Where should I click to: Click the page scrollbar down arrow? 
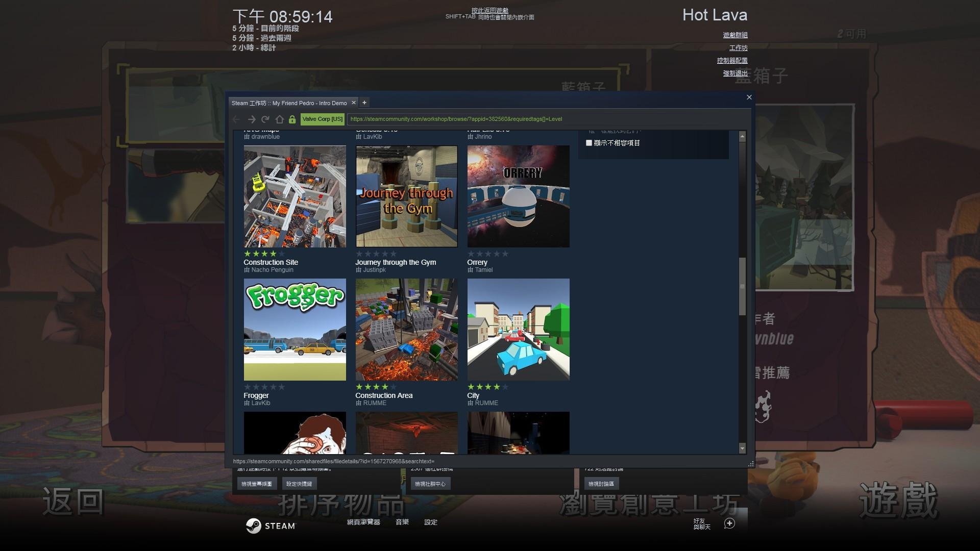[x=742, y=448]
